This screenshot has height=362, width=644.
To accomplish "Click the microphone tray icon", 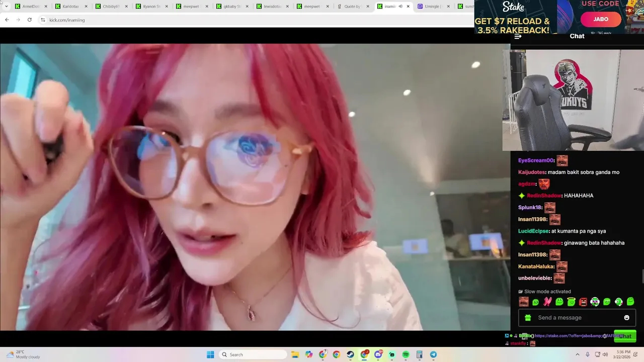I will coord(587,354).
